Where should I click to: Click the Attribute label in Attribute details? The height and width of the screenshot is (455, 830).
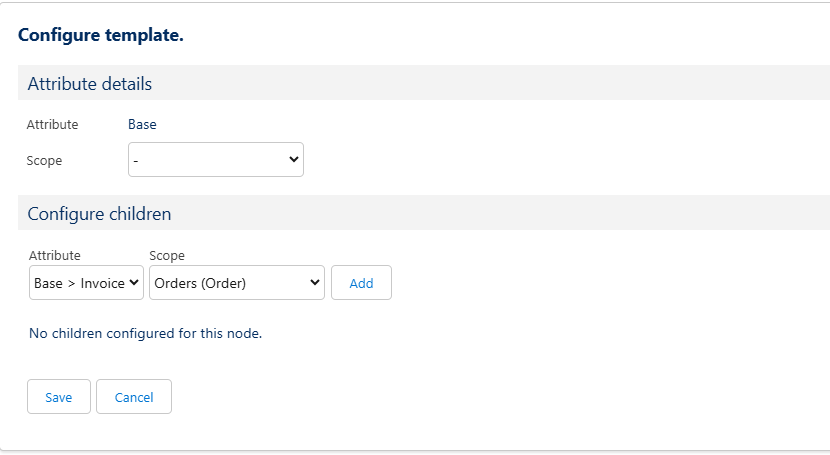(x=52, y=125)
